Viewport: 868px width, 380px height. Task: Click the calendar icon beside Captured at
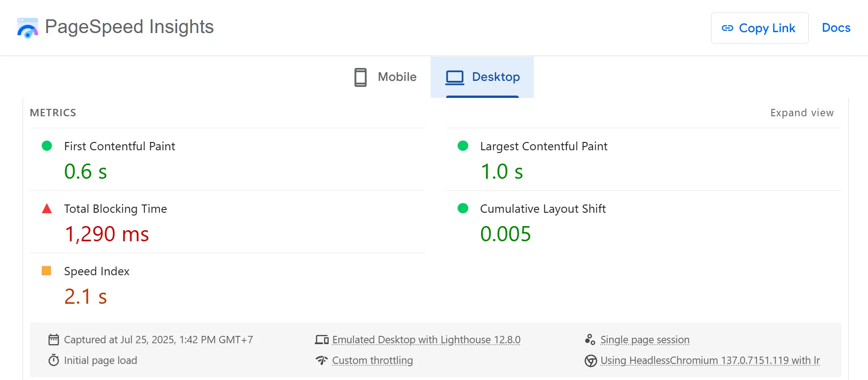click(x=54, y=340)
